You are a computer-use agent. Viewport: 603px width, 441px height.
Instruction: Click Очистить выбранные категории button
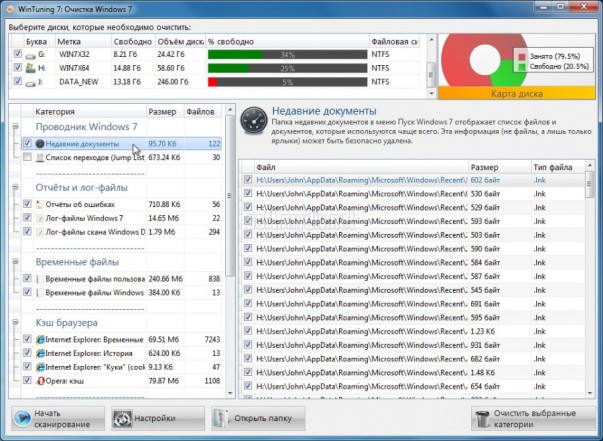coord(533,418)
